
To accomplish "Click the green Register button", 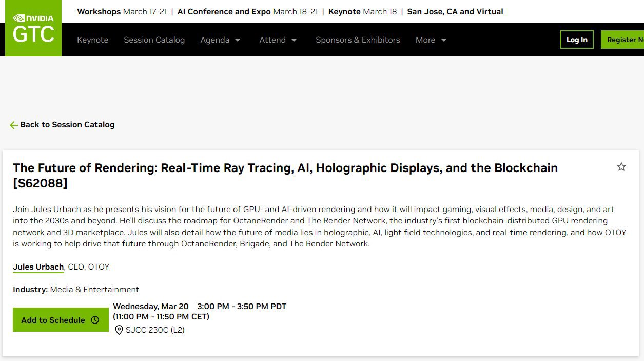I will (622, 40).
